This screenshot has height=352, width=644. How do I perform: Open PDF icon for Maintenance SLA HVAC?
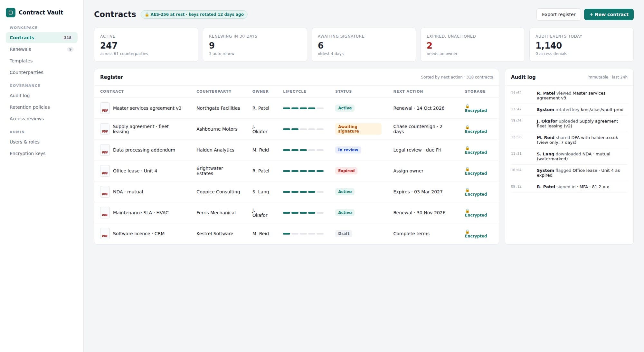point(105,213)
